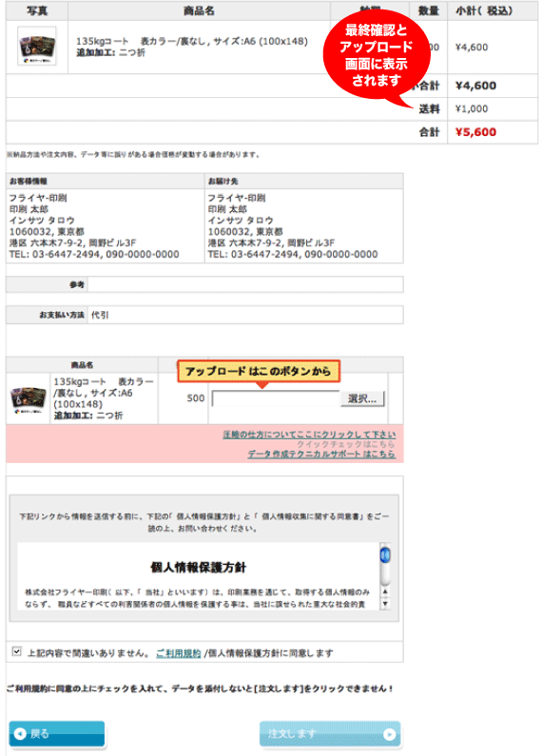Viewport: 542px width, 756px height.
Task: Click the product thumbnail in the upload table
Action: point(28,398)
